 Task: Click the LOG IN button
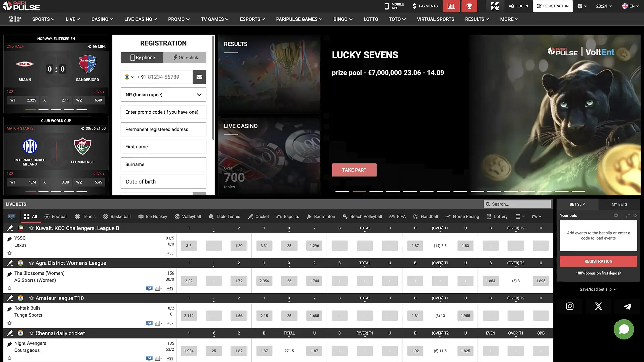518,6
